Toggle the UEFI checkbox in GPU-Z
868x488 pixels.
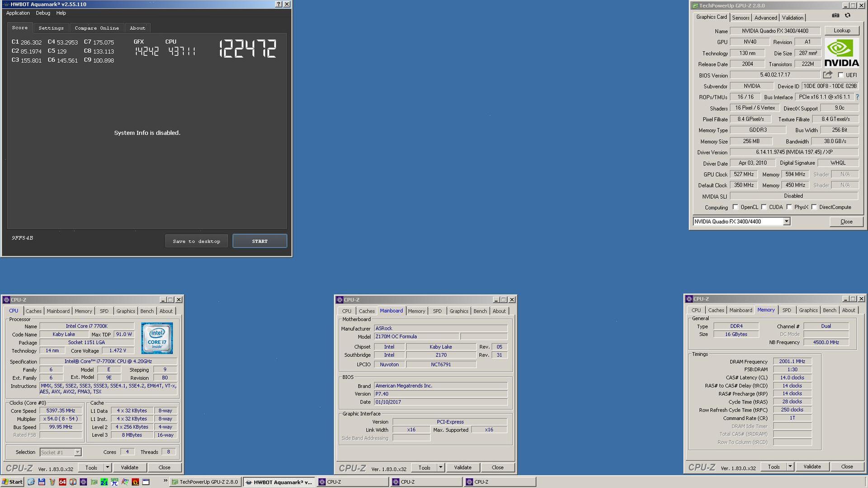pos(840,75)
